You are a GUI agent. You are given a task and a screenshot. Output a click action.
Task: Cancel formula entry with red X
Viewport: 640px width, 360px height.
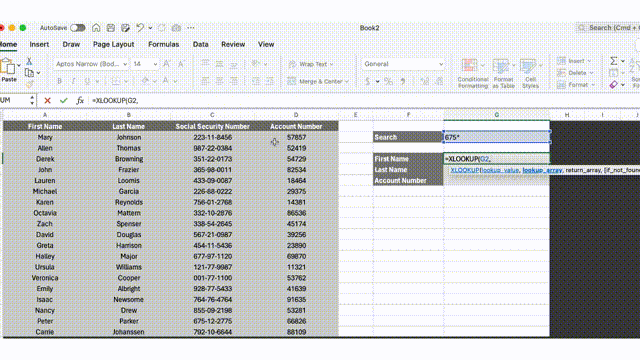click(47, 100)
